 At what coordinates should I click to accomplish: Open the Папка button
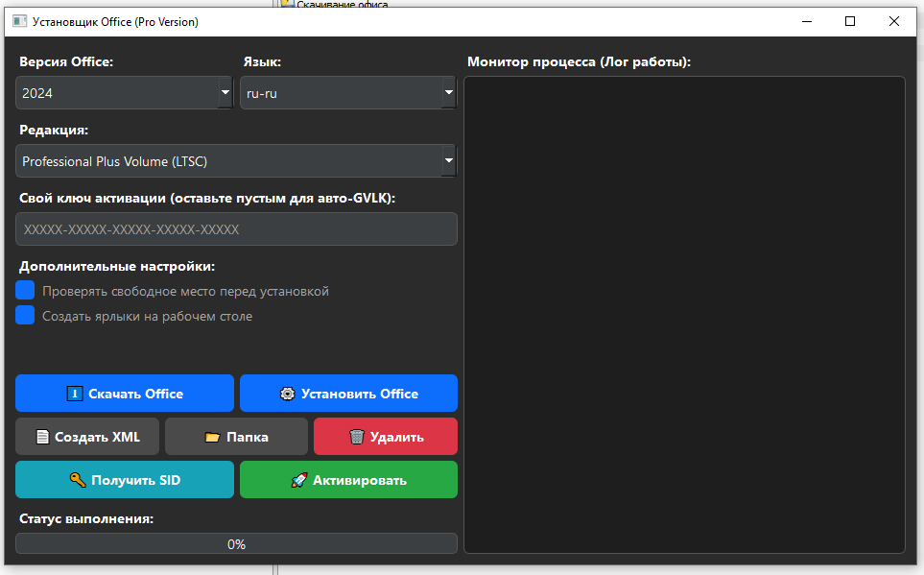[236, 437]
